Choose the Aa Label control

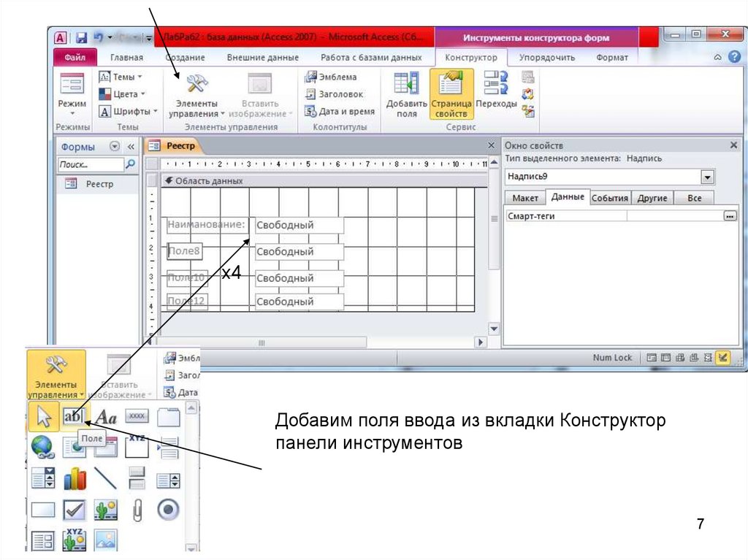coord(106,418)
